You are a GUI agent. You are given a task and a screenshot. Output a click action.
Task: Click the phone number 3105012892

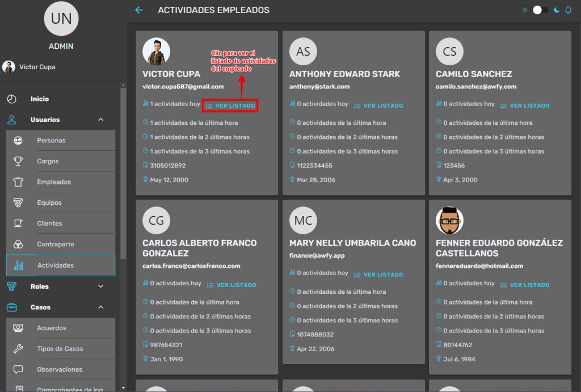tap(168, 166)
